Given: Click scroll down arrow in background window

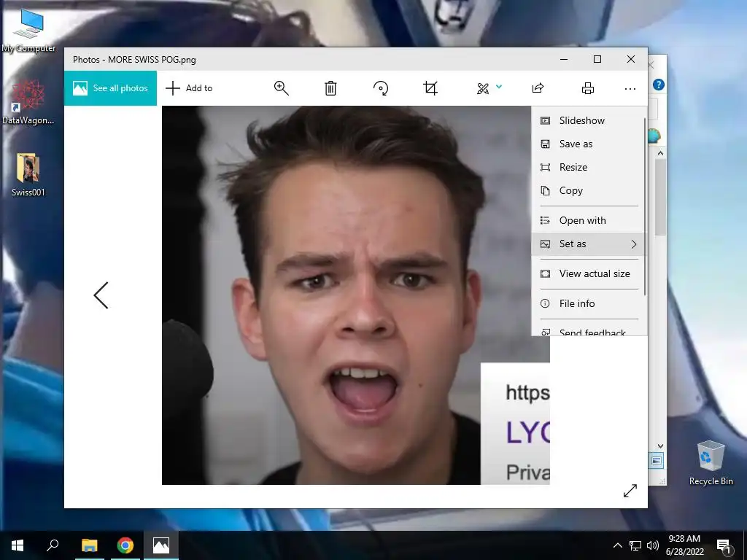Looking at the screenshot, I should (660, 446).
